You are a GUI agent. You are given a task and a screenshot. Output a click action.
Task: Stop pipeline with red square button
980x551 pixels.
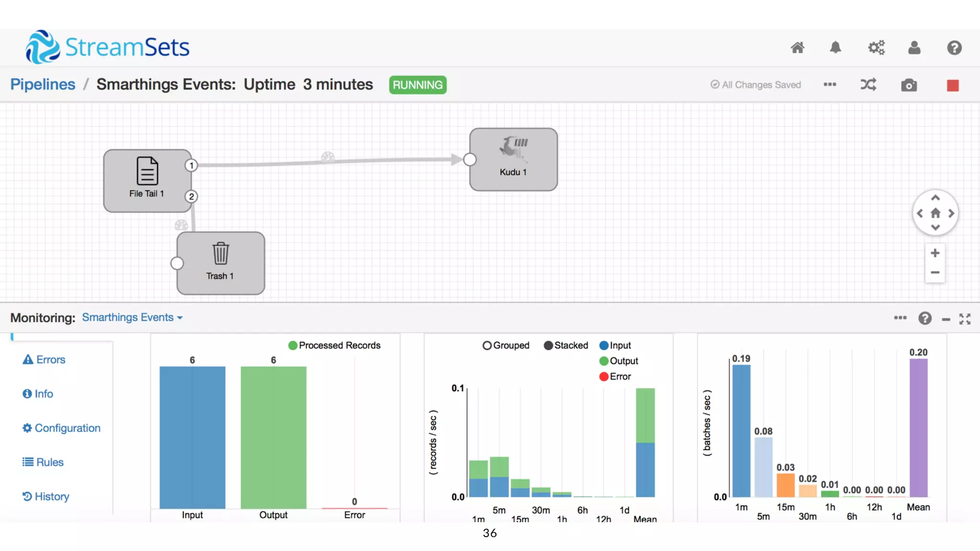pos(952,86)
